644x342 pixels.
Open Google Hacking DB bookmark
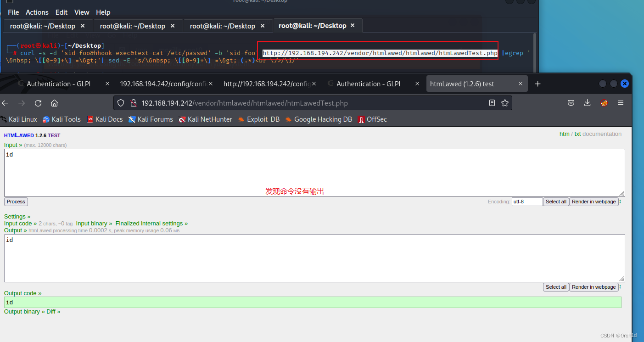(x=319, y=119)
